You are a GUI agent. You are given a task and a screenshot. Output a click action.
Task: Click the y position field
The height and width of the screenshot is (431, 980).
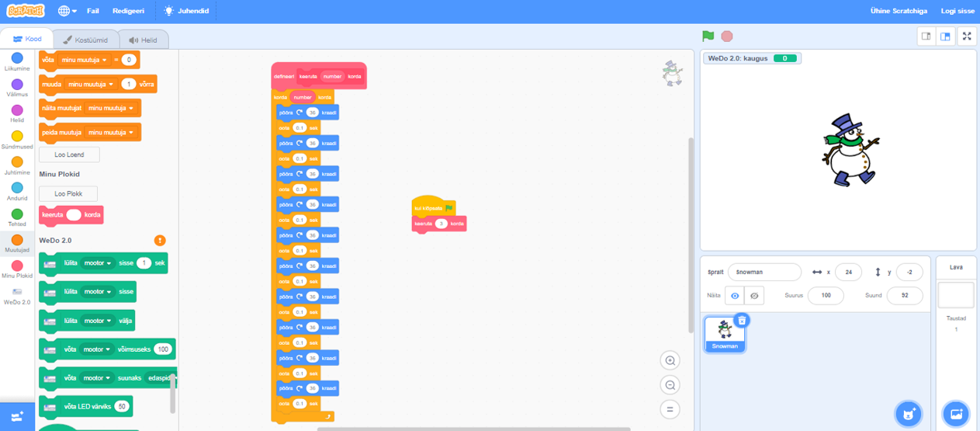[x=909, y=272]
